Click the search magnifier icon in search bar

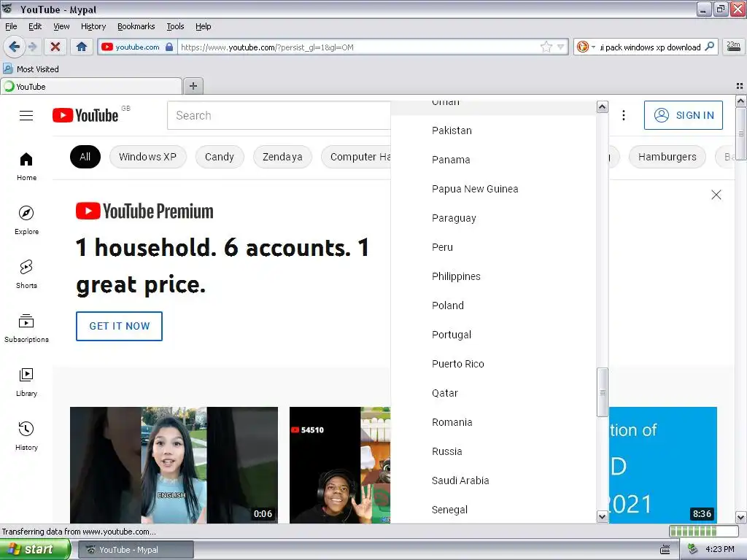point(709,46)
